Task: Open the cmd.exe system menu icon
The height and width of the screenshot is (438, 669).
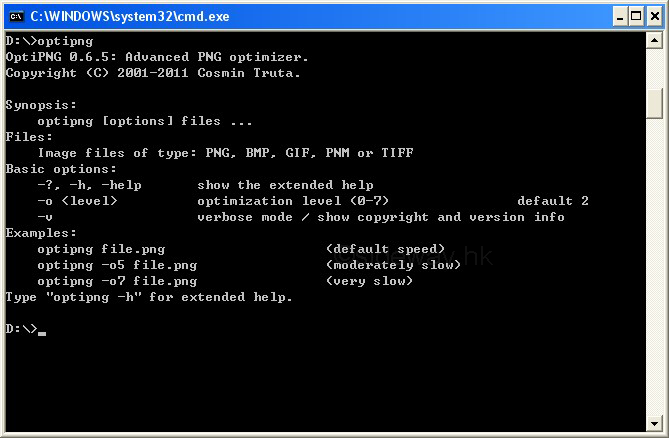Action: (15, 16)
